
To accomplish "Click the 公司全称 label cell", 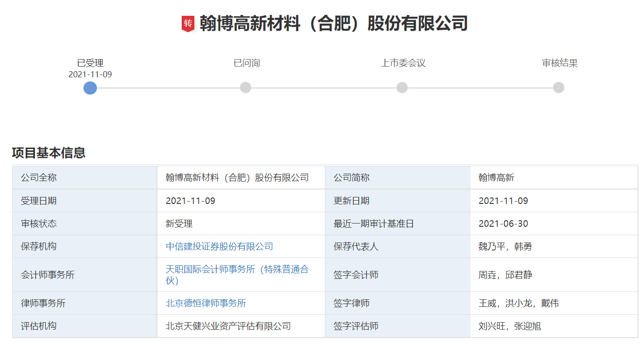I will 85,177.
